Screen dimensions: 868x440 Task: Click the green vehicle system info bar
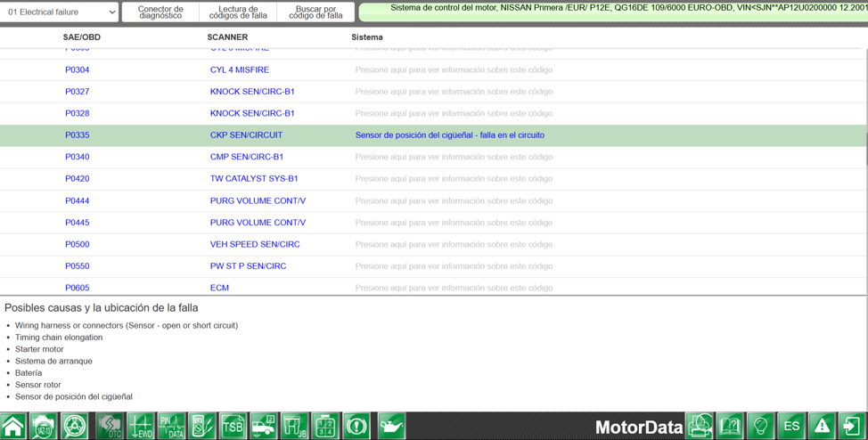[x=613, y=12]
